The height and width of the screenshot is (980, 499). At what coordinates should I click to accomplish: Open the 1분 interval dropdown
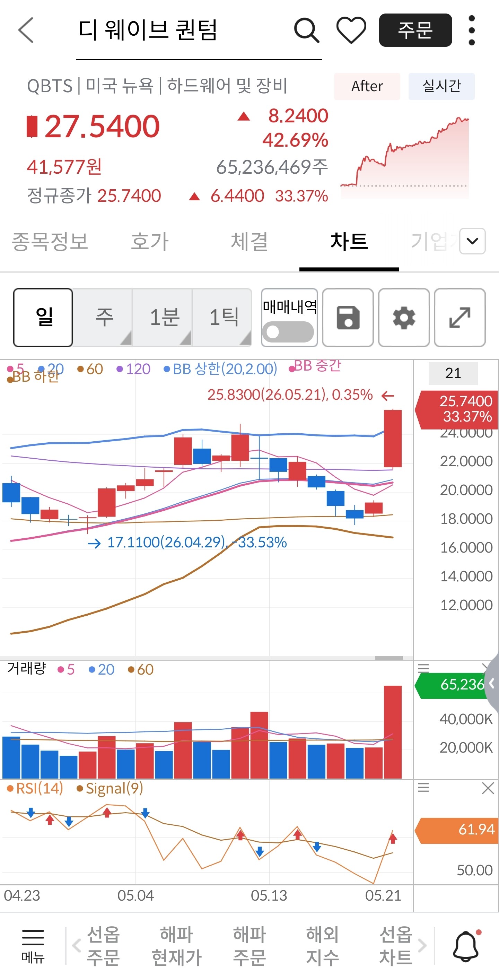point(163,317)
